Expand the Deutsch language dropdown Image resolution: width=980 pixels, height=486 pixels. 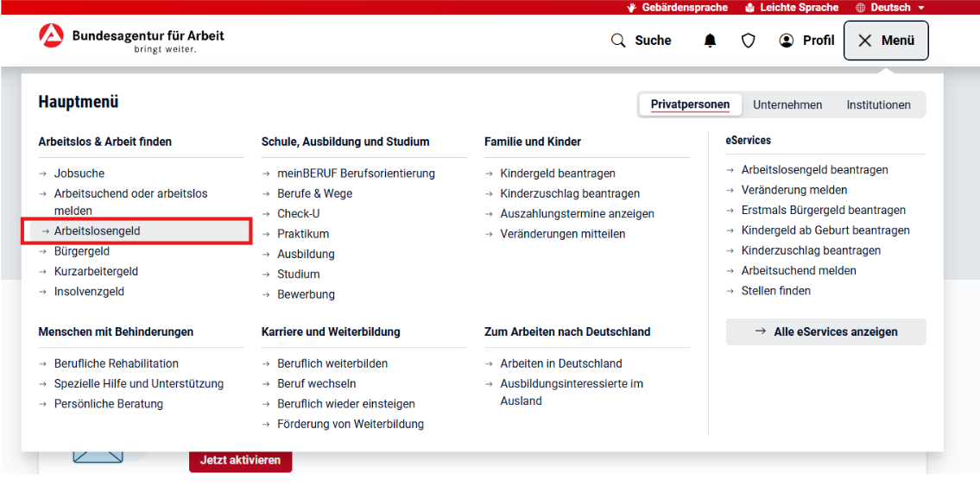point(889,8)
